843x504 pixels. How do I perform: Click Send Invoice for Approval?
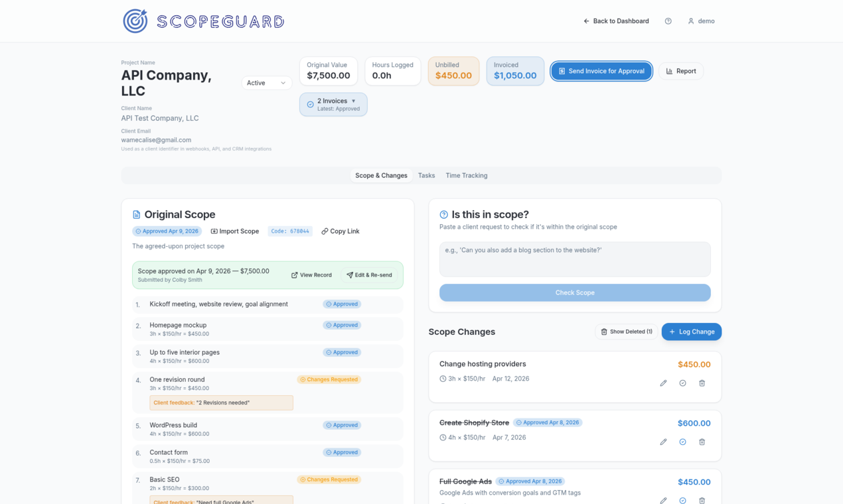(x=601, y=71)
